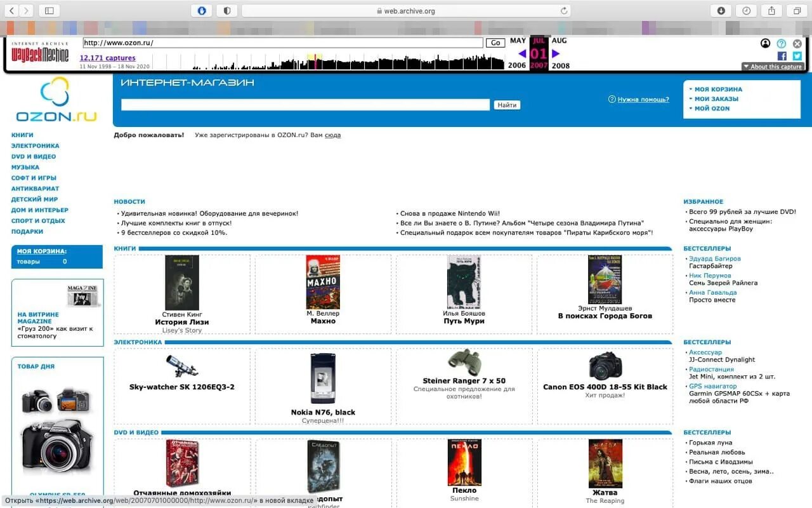Open the Дом и интерьер category
The image size is (812, 508).
[39, 210]
